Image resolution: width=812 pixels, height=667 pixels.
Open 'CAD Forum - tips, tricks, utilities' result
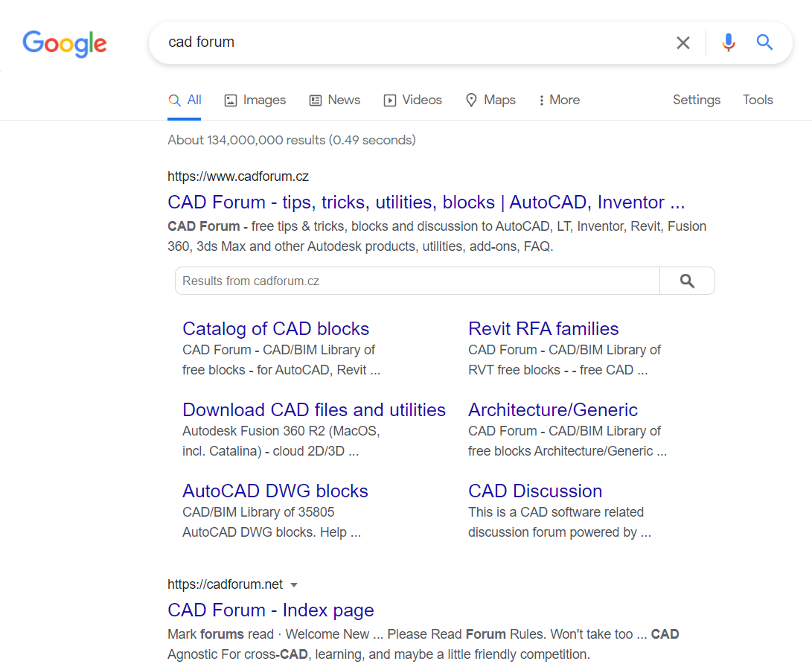[x=426, y=202]
